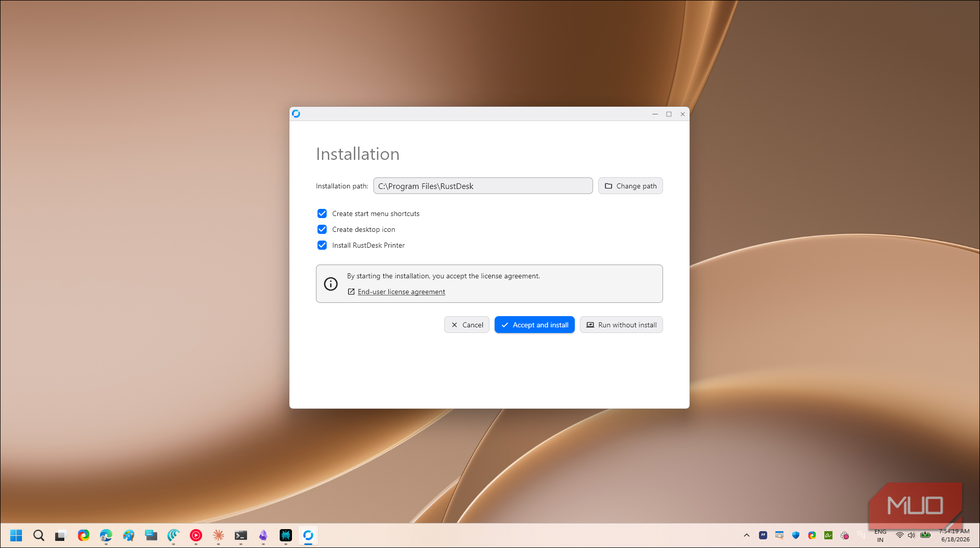Viewport: 980px width, 548px height.
Task: Click the battery charging tray icon
Action: coord(925,535)
